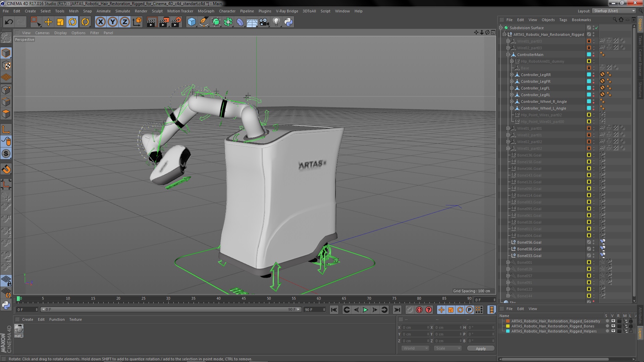Toggle solo for the Bones layer

pos(607,326)
